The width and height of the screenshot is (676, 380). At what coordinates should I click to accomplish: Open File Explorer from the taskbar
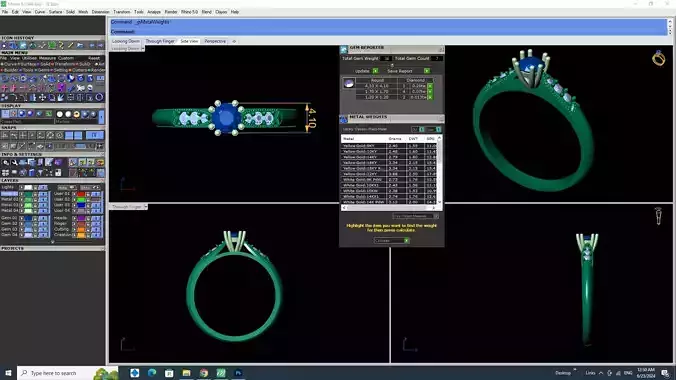pyautogui.click(x=186, y=373)
